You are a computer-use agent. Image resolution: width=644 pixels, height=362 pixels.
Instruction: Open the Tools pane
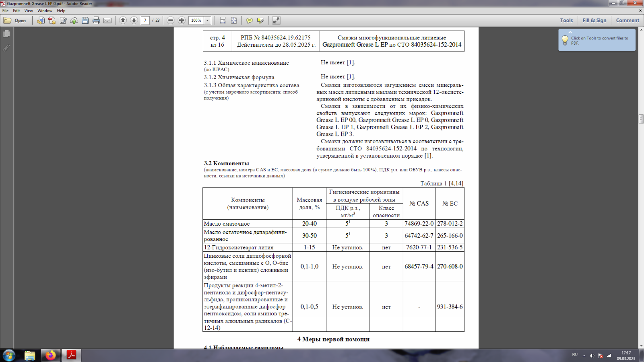pos(566,21)
